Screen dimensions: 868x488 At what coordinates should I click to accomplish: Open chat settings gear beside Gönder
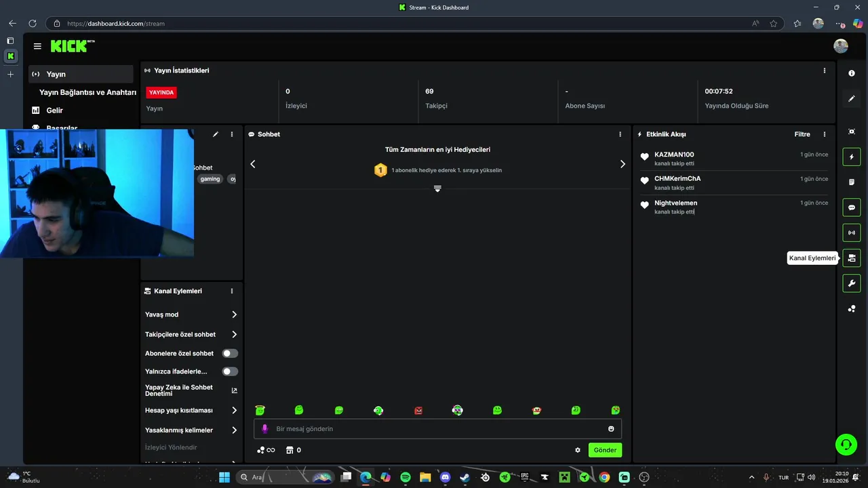click(578, 450)
